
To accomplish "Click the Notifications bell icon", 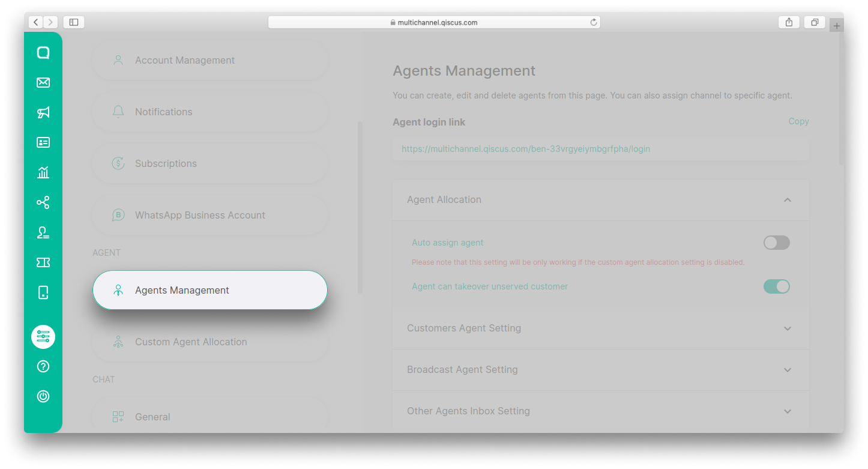I will (x=118, y=112).
